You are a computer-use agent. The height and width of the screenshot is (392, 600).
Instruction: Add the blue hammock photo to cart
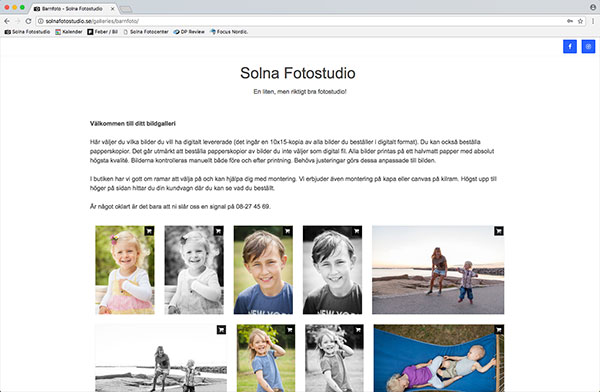(x=499, y=330)
